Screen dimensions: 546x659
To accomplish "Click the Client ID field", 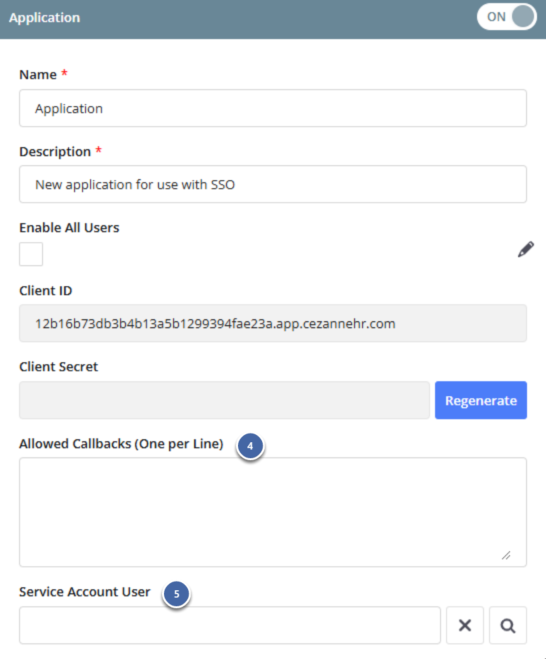I will [273, 323].
